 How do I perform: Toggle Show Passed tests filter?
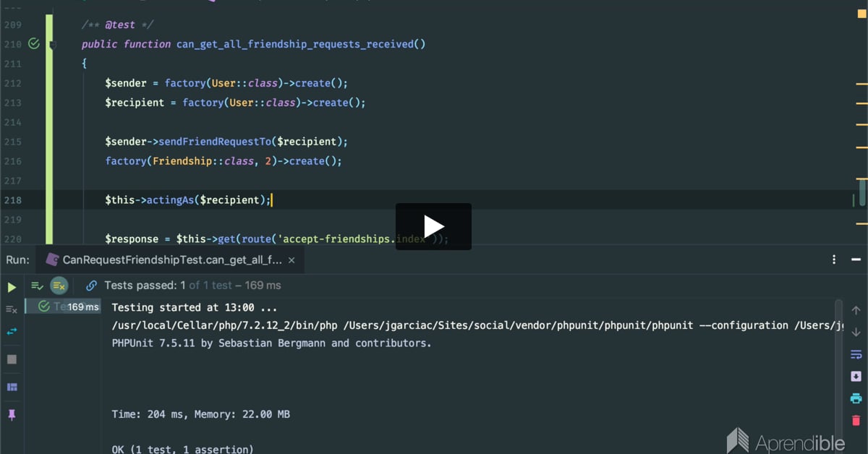coord(38,286)
